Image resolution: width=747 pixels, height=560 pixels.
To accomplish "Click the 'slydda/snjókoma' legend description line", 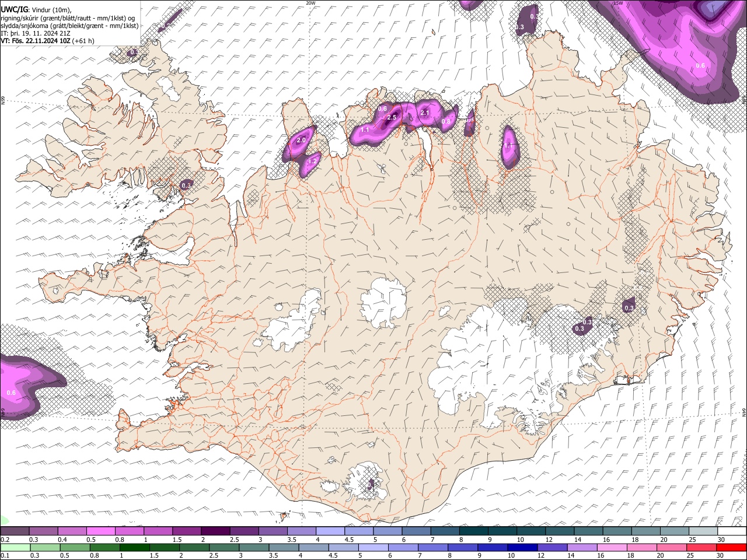I will tap(69, 26).
